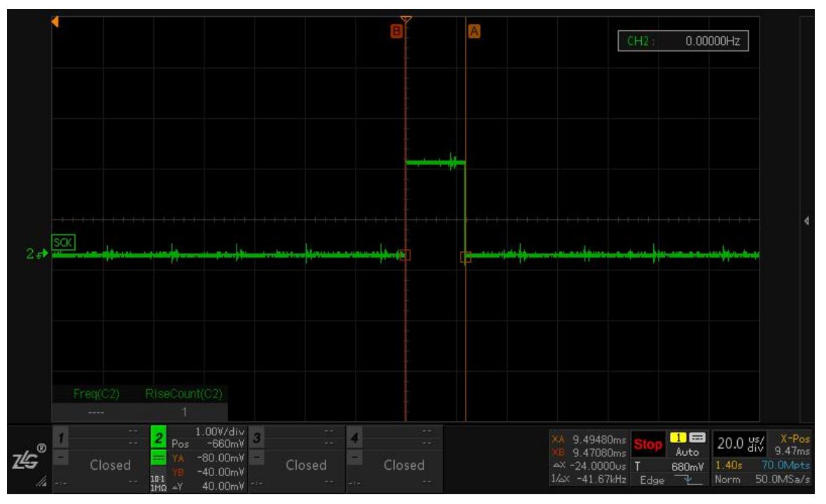Viewport: 826px width, 504px height.
Task: Click channel 4 Closed panel
Action: 404,465
